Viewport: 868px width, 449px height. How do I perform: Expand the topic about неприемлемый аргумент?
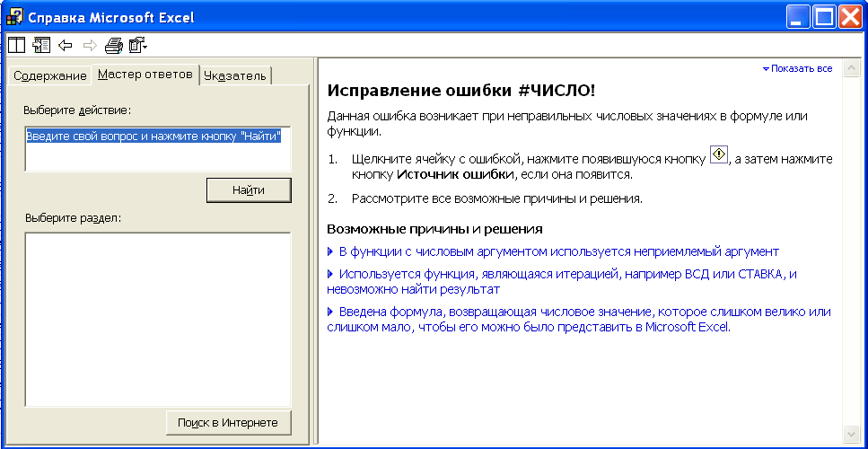click(x=553, y=252)
